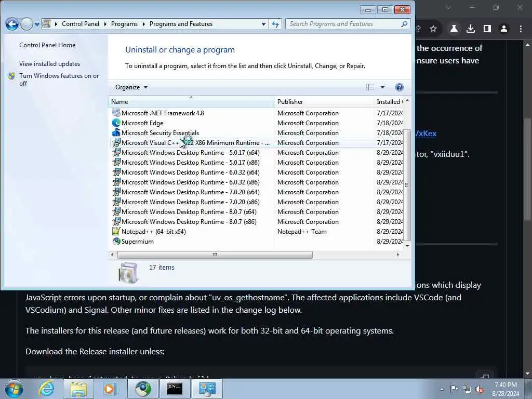Viewport: 532px width, 399px height.
Task: Open Windows Start button
Action: click(x=14, y=389)
